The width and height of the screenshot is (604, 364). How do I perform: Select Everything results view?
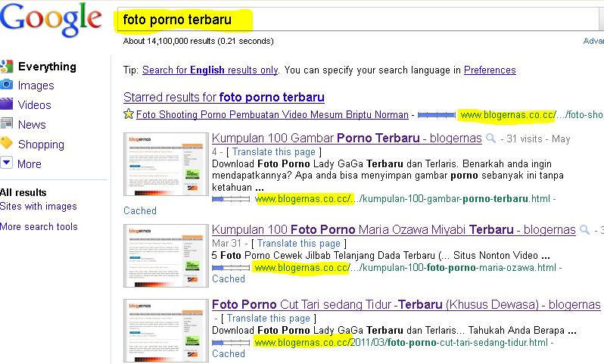(47, 67)
